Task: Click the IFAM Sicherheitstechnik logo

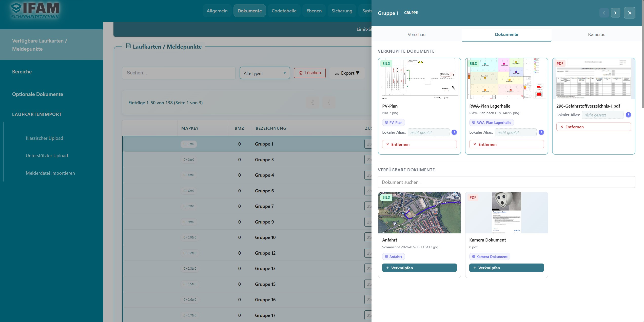Action: point(35,11)
